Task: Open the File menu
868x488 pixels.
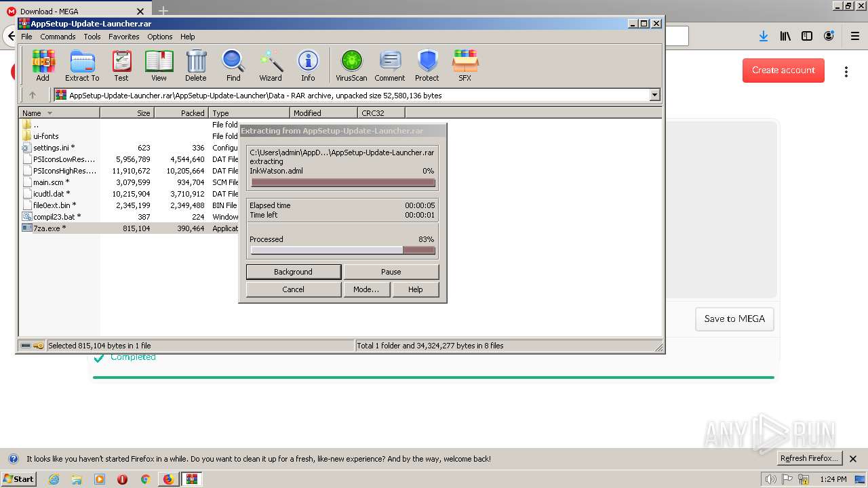Action: tap(26, 37)
